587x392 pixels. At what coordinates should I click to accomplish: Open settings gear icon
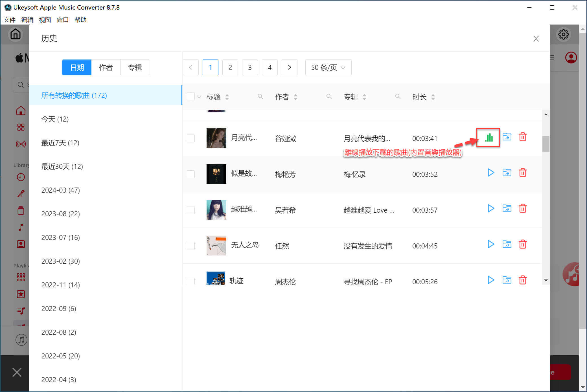tap(563, 34)
